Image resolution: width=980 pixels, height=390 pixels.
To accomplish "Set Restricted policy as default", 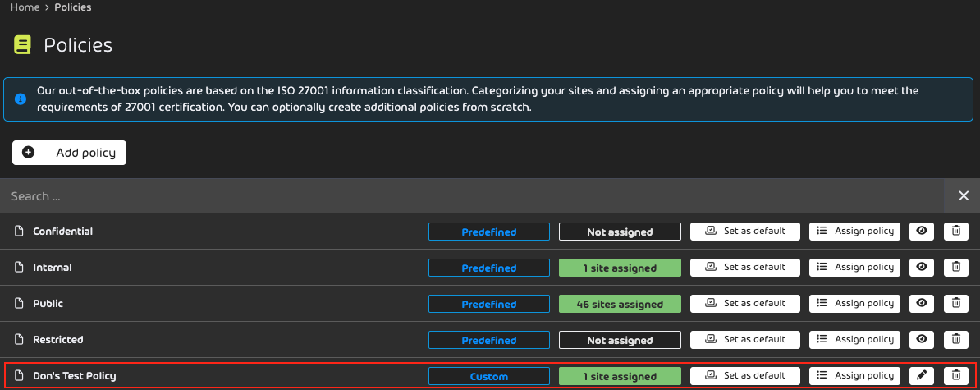I will pos(745,340).
